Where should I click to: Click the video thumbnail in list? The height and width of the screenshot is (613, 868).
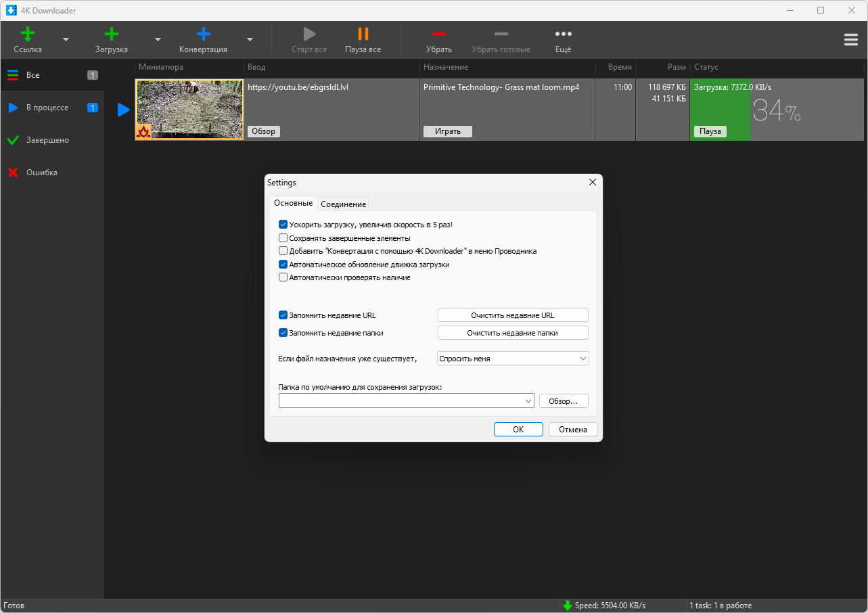189,110
